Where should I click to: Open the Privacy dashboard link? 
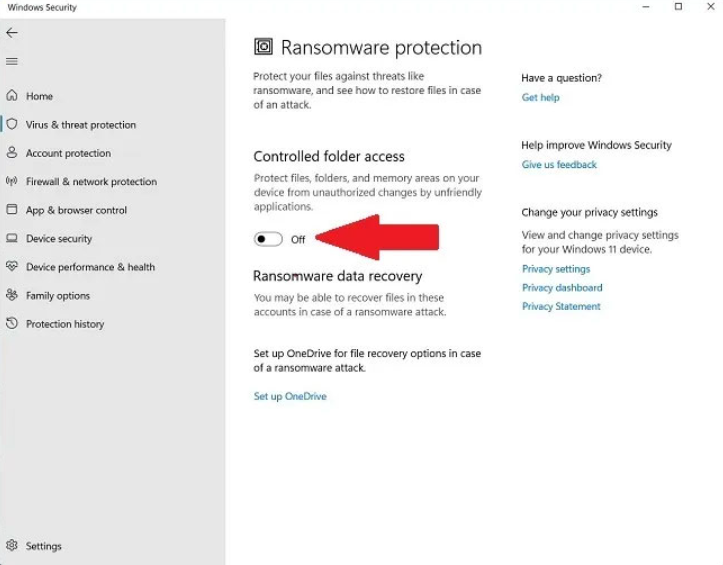(x=562, y=288)
